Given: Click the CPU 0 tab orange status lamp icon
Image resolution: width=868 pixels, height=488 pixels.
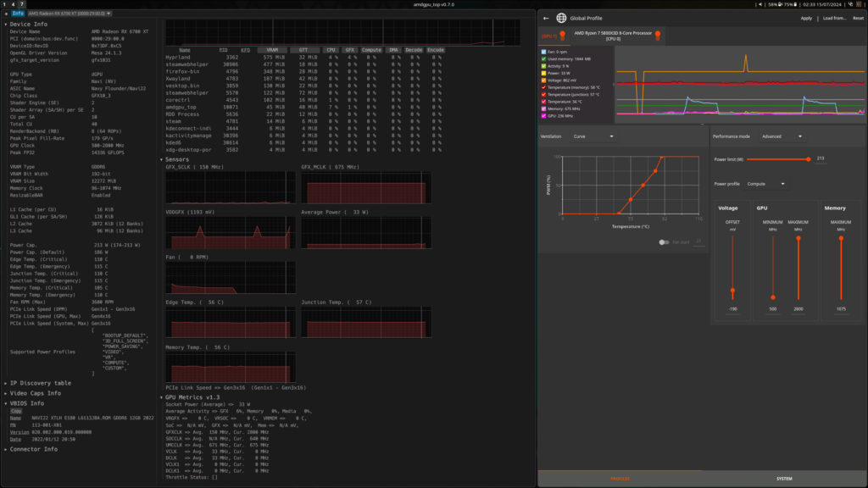Looking at the screenshot, I should pos(658,36).
